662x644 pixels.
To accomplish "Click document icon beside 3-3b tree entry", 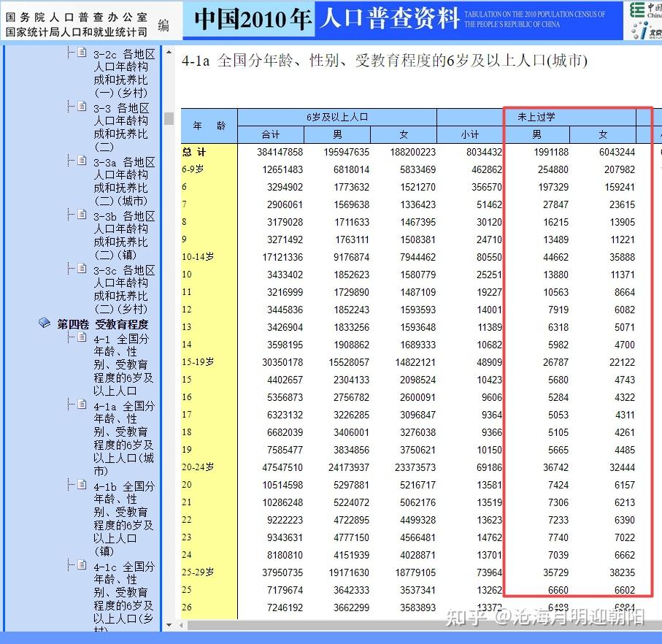I will click(82, 215).
